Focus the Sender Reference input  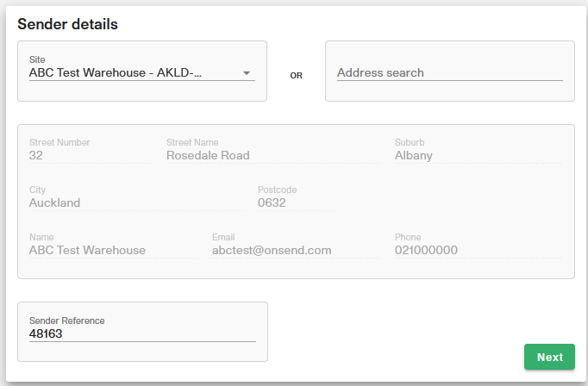coord(142,334)
